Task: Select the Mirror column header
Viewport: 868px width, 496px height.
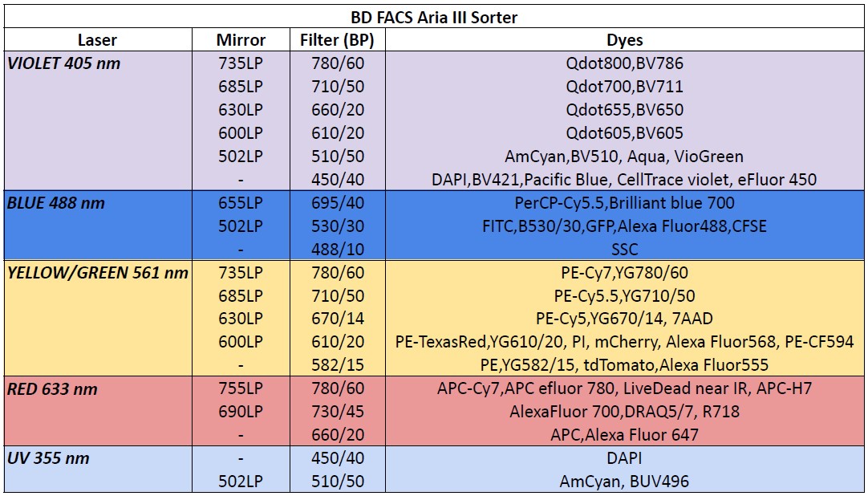Action: pos(241,40)
